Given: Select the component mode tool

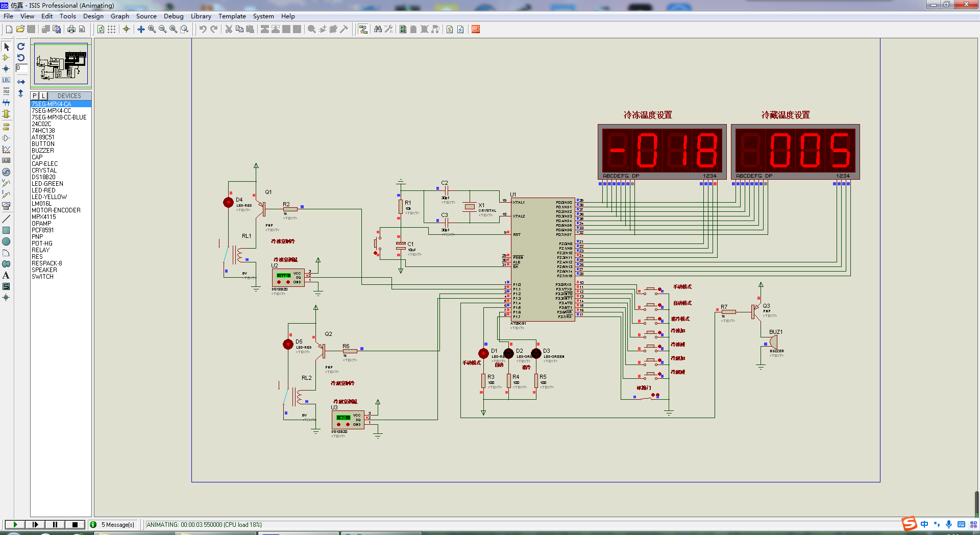Looking at the screenshot, I should click(x=6, y=58).
